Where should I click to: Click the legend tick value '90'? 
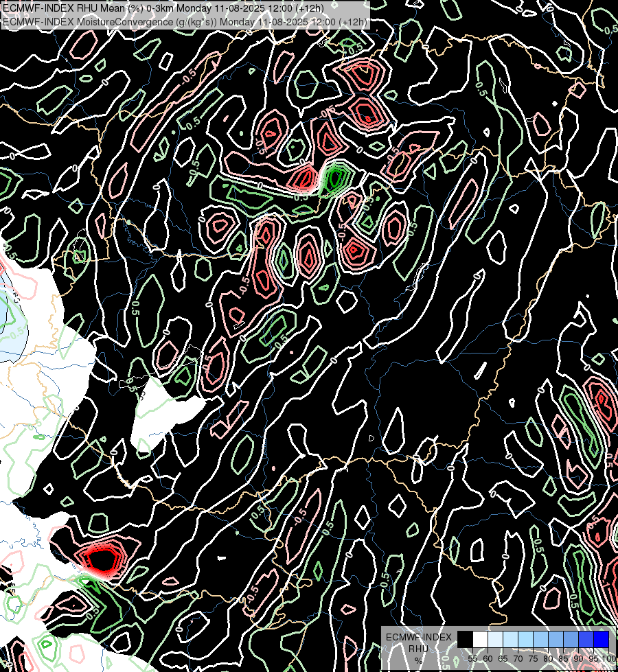point(578,659)
